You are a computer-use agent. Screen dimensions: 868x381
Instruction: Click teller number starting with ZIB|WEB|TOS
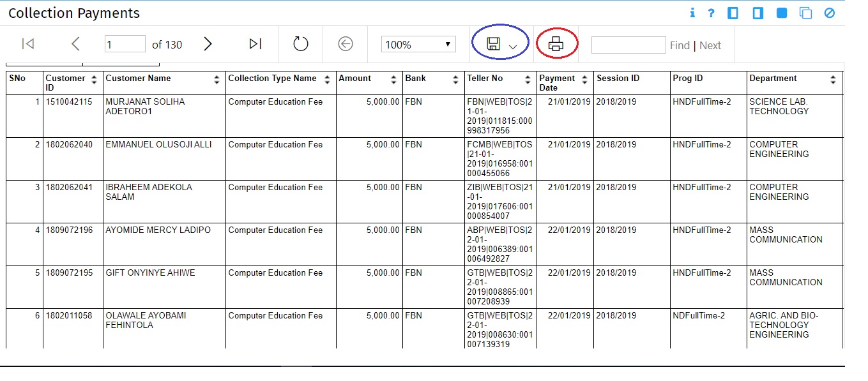tap(499, 202)
